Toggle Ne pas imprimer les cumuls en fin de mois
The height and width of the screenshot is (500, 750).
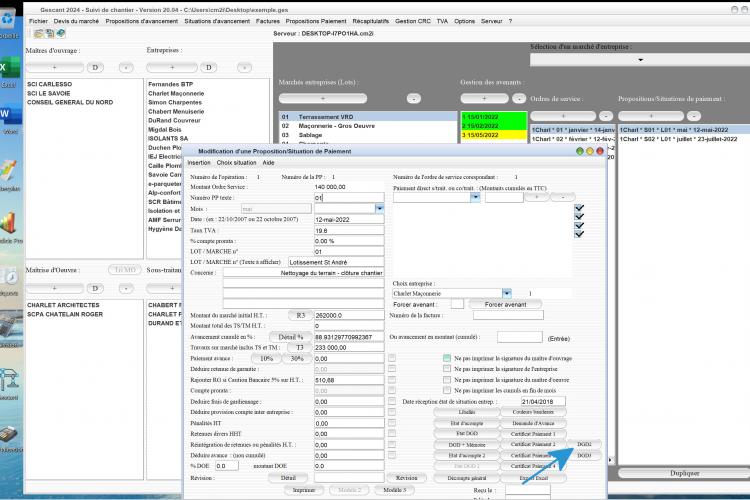(447, 390)
